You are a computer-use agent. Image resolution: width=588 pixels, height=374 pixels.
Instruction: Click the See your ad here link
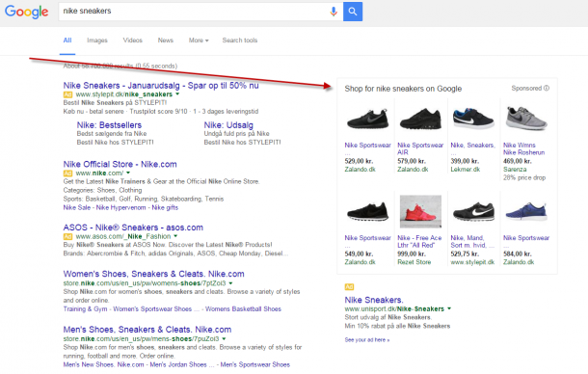point(367,340)
